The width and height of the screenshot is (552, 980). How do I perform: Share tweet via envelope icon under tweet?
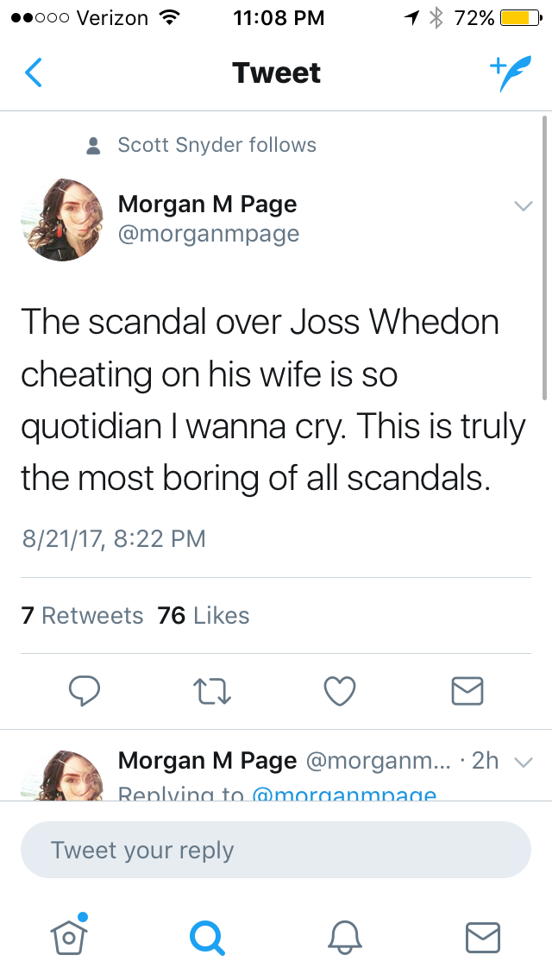point(467,691)
